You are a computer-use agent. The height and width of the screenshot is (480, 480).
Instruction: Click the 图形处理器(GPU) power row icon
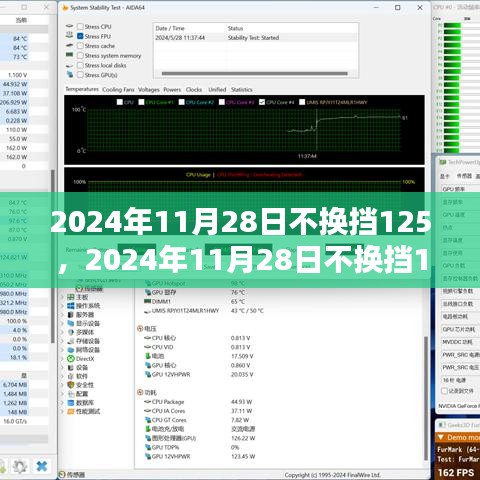point(148,438)
